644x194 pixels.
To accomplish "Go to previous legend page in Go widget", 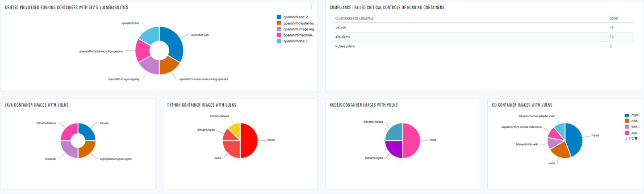I will (x=626, y=139).
